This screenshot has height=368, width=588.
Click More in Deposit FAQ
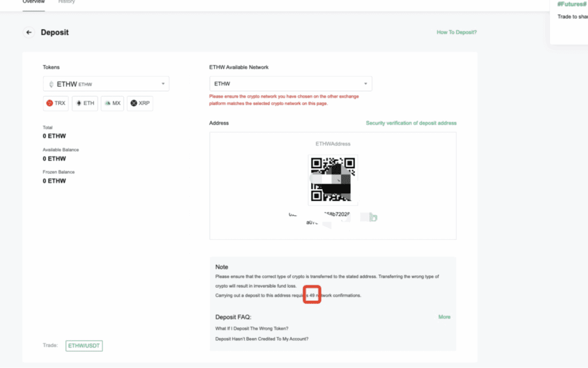coord(444,317)
